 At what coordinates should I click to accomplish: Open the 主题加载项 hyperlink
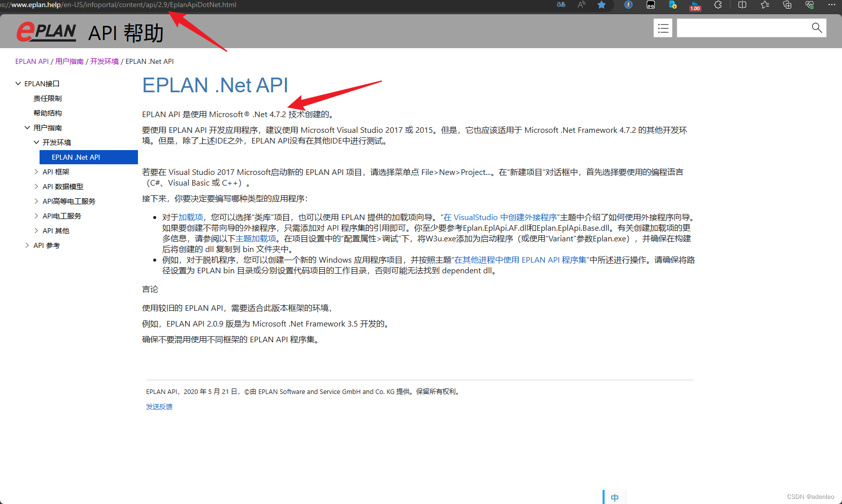256,239
